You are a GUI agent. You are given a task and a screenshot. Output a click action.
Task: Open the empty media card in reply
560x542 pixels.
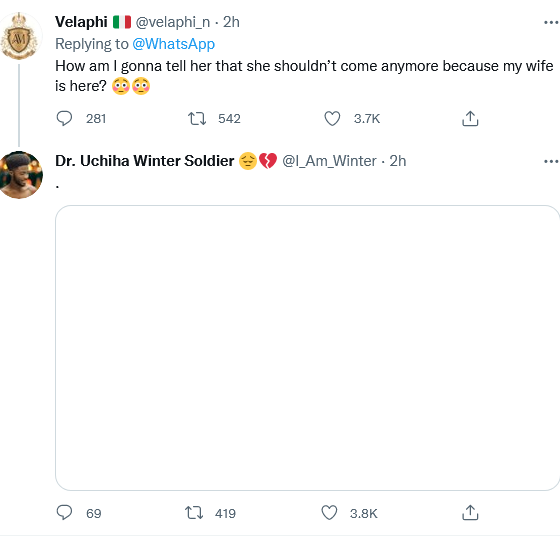click(x=308, y=348)
